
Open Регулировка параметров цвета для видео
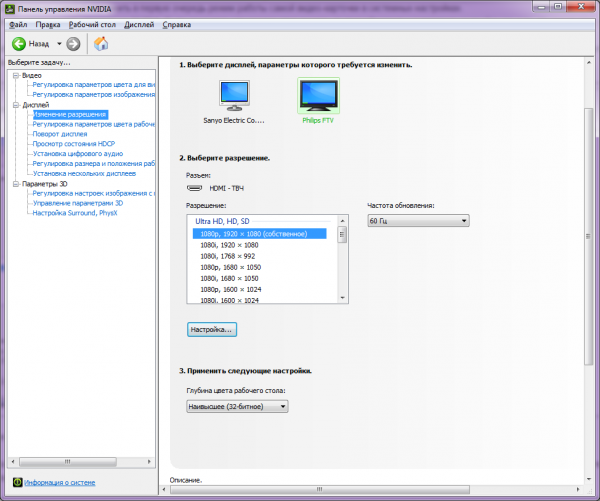[94, 85]
